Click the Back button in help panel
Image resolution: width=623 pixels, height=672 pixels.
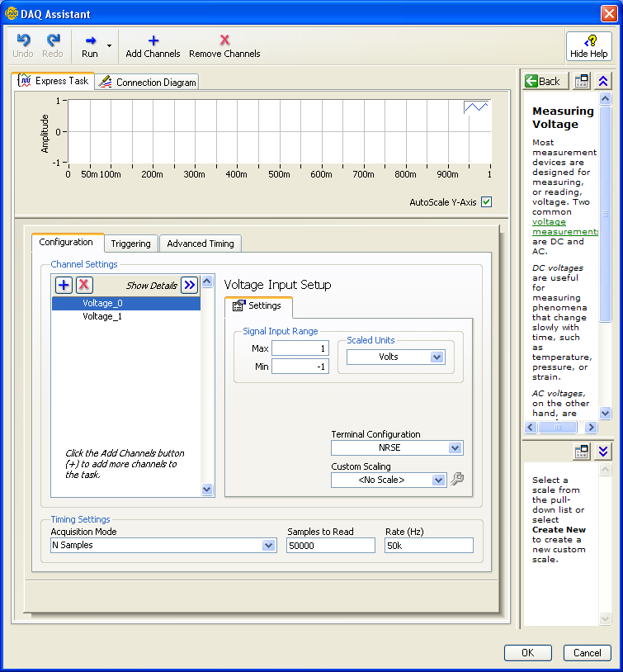pyautogui.click(x=545, y=81)
